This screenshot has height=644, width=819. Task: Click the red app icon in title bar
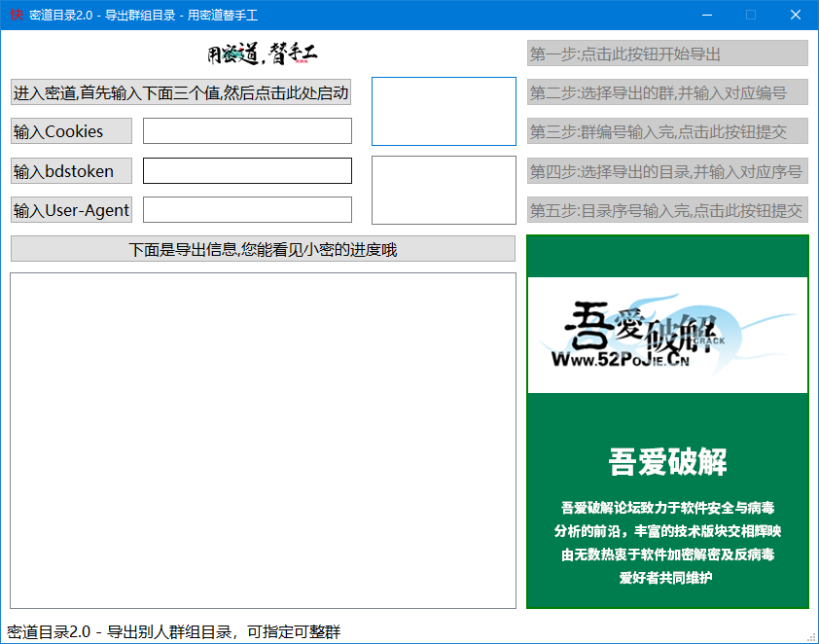click(x=17, y=15)
